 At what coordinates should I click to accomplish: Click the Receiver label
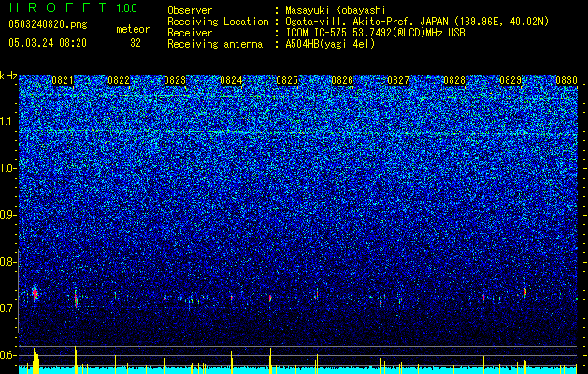190,33
